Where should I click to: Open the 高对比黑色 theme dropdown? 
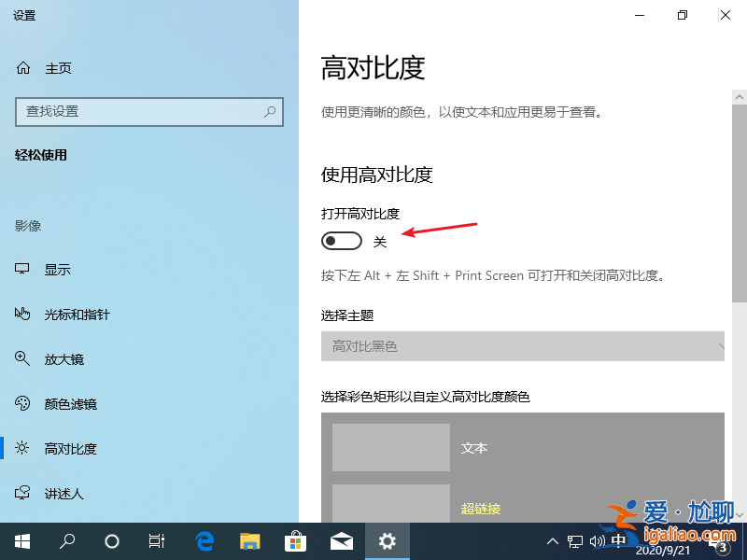click(523, 346)
